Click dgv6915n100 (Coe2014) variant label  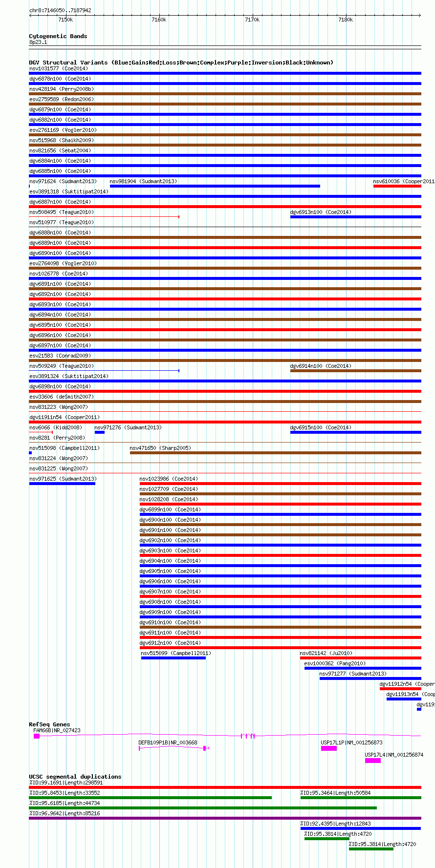(x=321, y=427)
